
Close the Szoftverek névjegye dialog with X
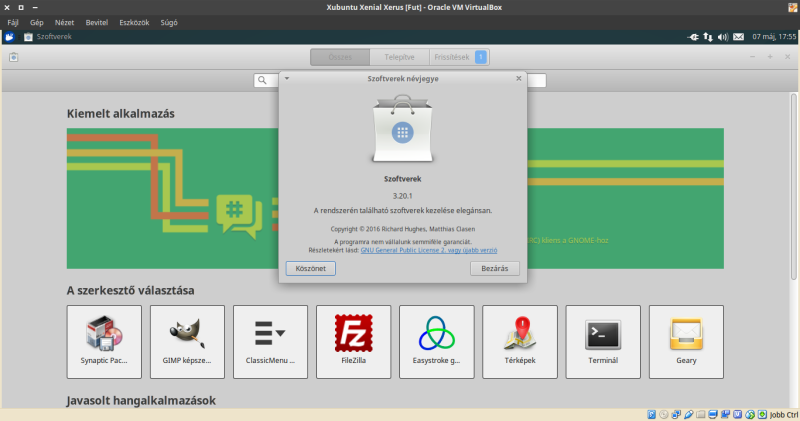pos(518,78)
